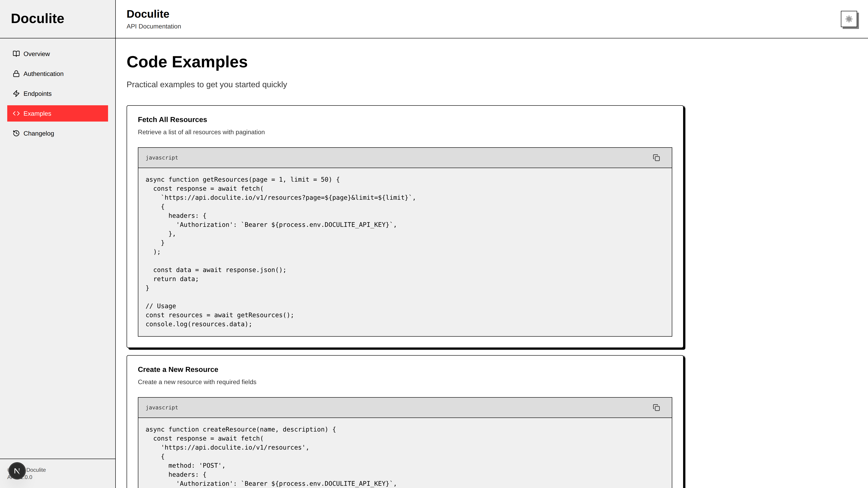Go to the Authentication section
Screen dimensions: 868x488
[x=43, y=74]
